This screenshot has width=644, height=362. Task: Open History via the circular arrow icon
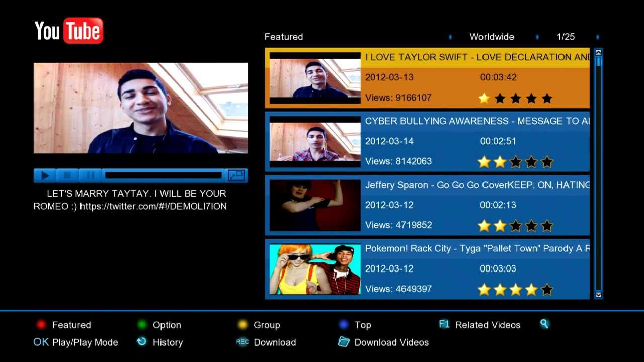click(142, 342)
